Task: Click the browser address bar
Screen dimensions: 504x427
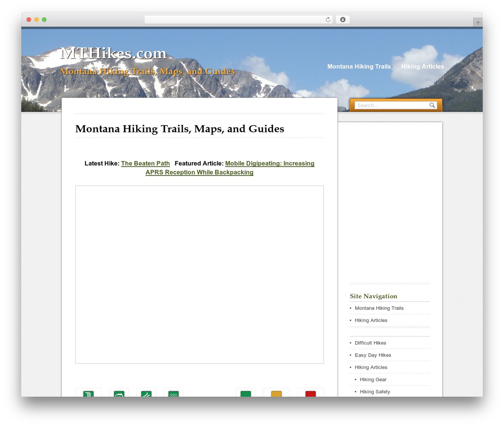Action: tap(239, 20)
